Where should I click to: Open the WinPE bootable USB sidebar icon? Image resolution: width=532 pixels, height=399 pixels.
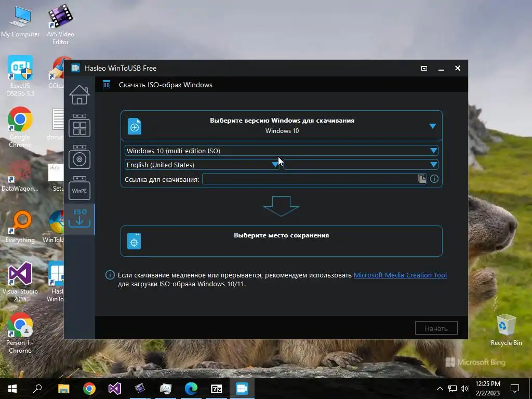[x=79, y=188]
